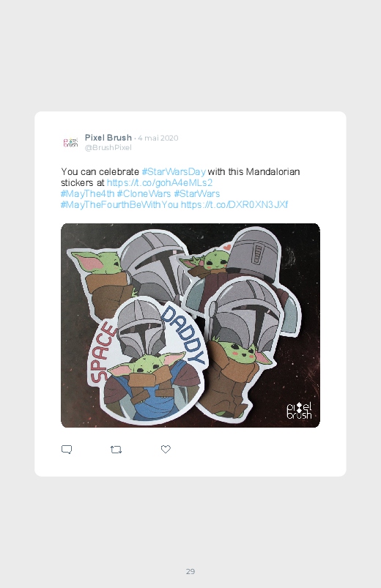Follow the t.co/DXR0XN3JXf link
381x588 pixels.
click(234, 204)
